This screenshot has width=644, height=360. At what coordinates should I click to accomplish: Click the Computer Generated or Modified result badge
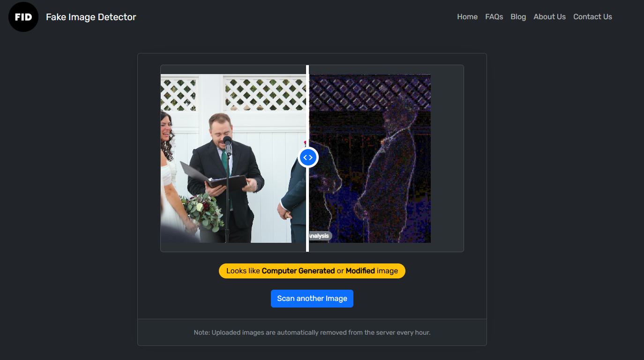[x=312, y=271]
